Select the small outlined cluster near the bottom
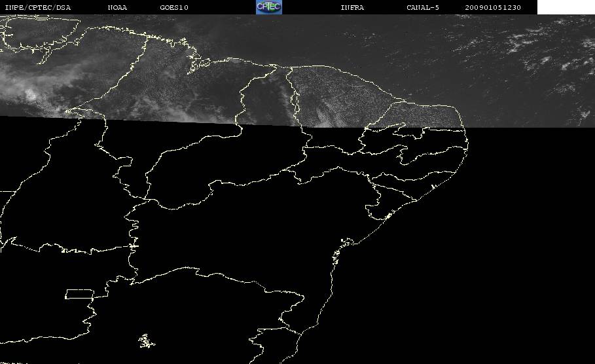The image size is (595, 364). pyautogui.click(x=146, y=341)
